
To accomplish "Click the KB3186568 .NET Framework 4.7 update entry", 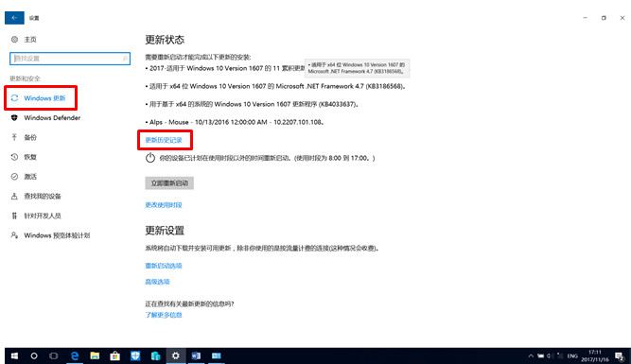I will coord(275,86).
